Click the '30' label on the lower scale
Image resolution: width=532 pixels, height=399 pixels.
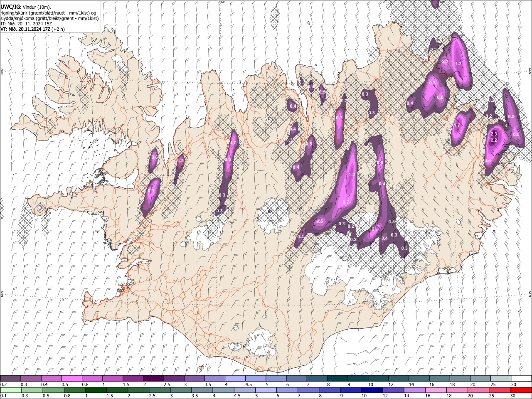click(513, 396)
